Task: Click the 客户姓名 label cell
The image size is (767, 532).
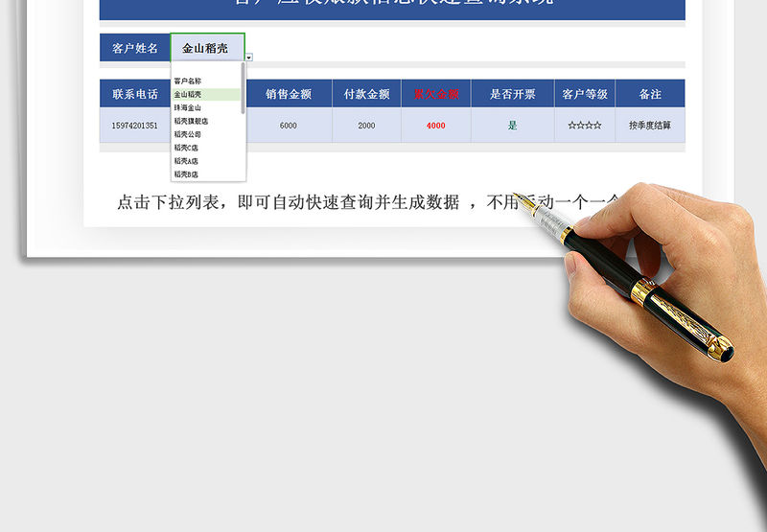Action: [x=135, y=48]
